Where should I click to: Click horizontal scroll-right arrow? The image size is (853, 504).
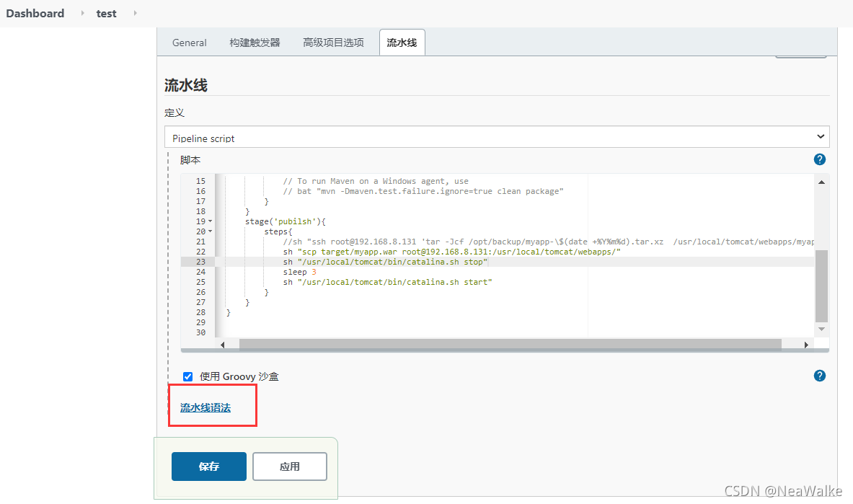[806, 345]
